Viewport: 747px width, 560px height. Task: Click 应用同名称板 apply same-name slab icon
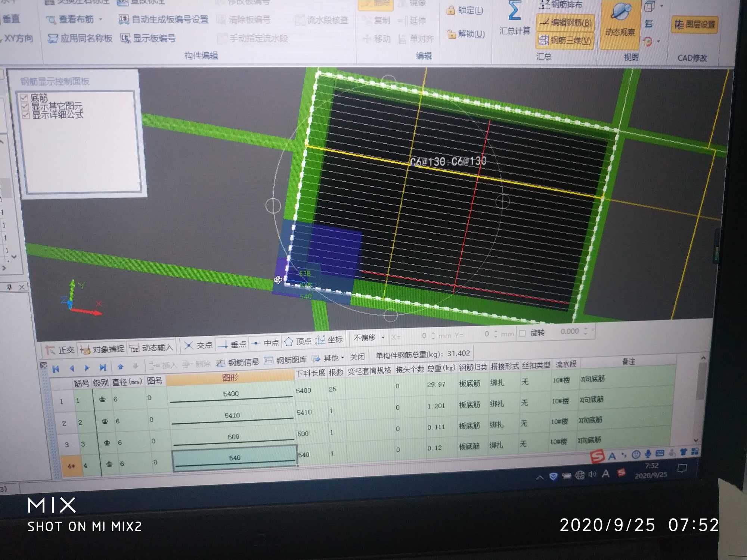click(x=53, y=38)
